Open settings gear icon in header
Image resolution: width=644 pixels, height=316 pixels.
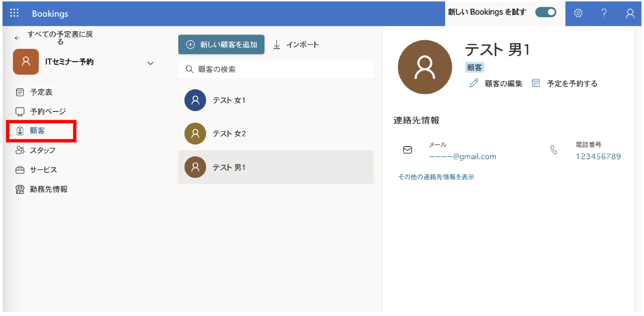click(578, 13)
